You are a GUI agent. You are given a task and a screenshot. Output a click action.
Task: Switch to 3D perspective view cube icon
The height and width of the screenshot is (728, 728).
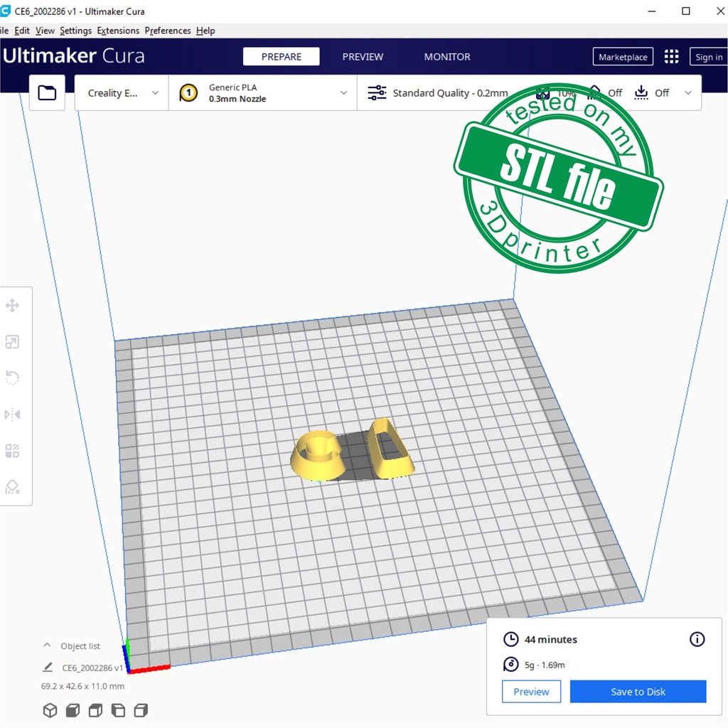50,710
